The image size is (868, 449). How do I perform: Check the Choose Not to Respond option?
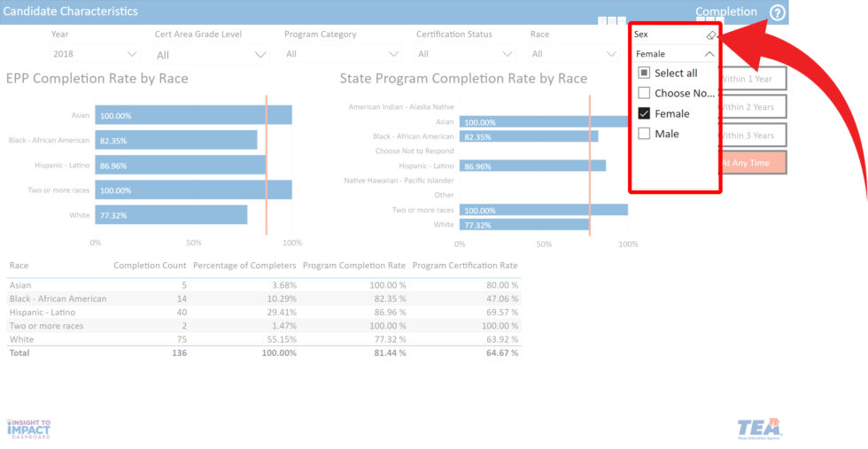click(x=645, y=93)
